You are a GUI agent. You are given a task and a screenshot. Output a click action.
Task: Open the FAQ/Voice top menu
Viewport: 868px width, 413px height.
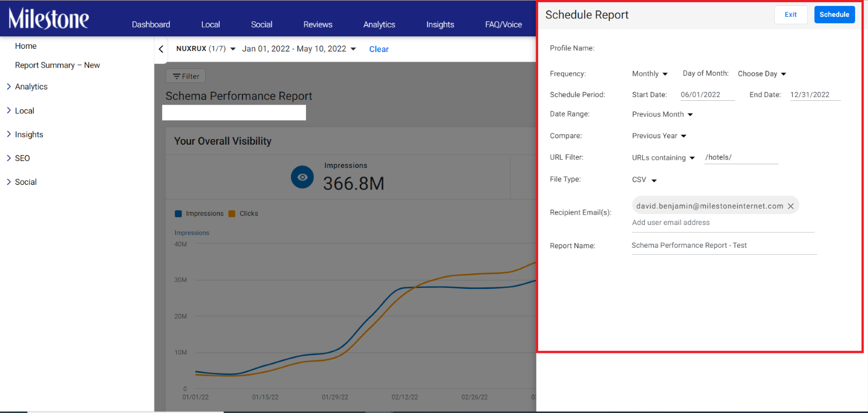[x=503, y=24]
